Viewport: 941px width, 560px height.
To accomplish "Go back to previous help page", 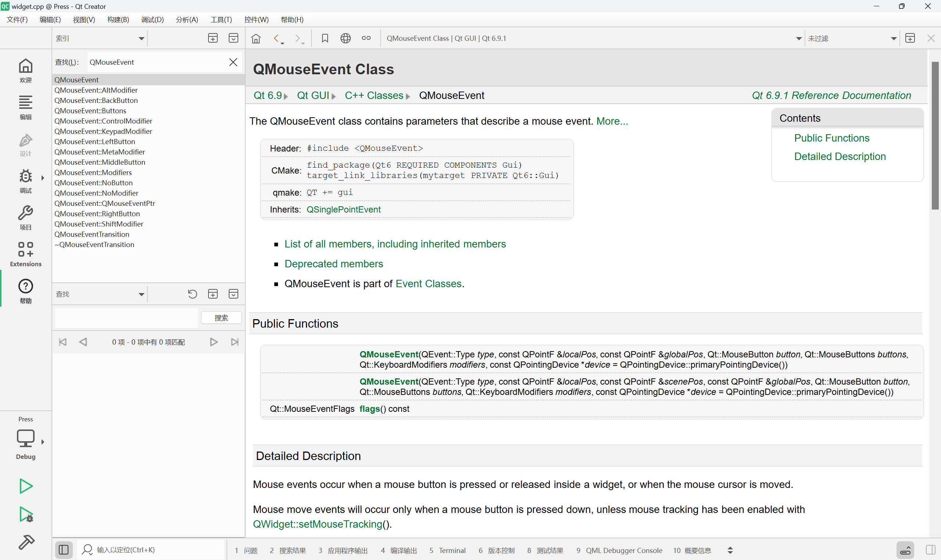I will (276, 39).
